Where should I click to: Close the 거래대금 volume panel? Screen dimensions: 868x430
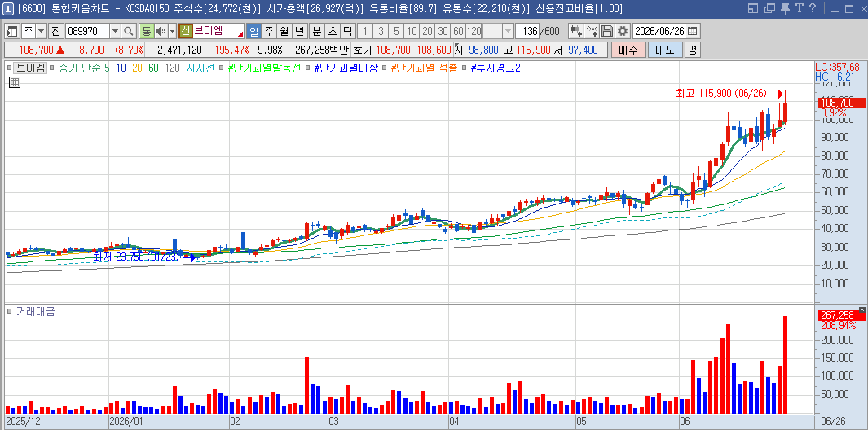862,309
